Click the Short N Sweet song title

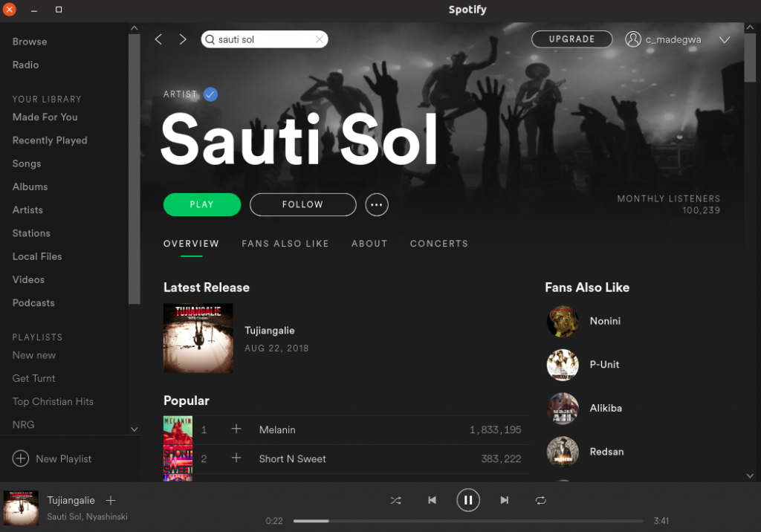tap(292, 458)
